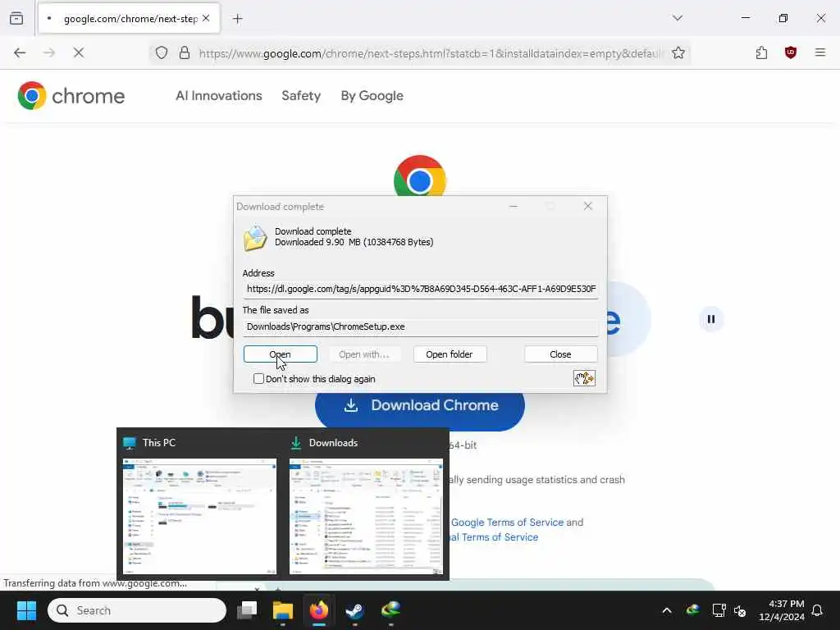Open Task View on taskbar
This screenshot has height=630, width=840.
point(247,610)
